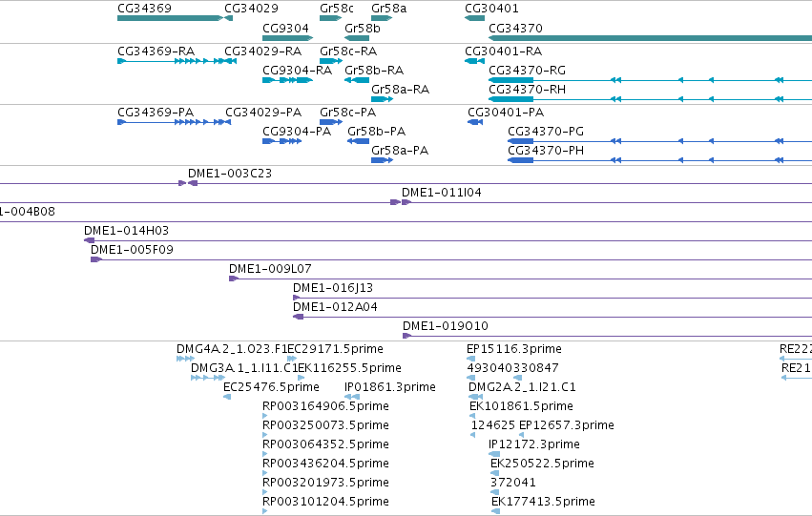Click the CG30401 gene glyph
Viewport: 812px width, 516px height.
pyautogui.click(x=474, y=18)
